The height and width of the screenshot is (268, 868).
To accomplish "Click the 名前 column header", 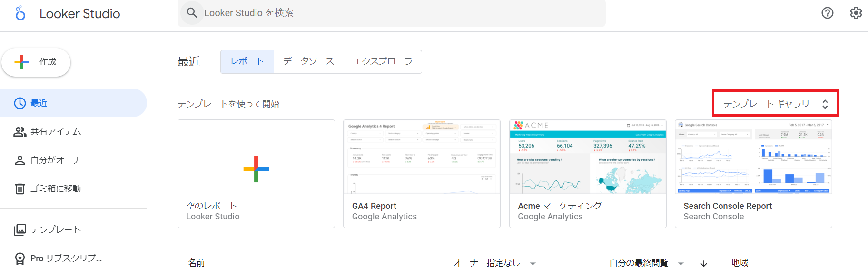I will (x=196, y=263).
